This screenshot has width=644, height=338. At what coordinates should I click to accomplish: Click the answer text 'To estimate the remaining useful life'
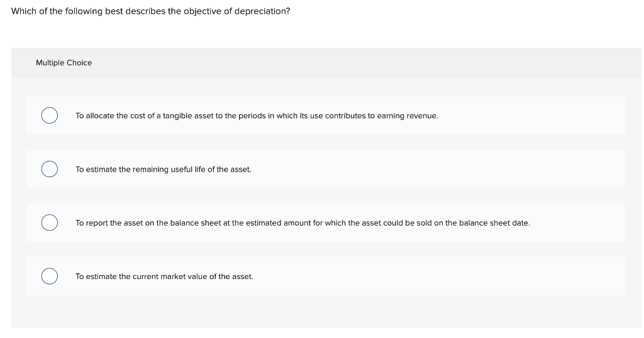click(x=164, y=170)
